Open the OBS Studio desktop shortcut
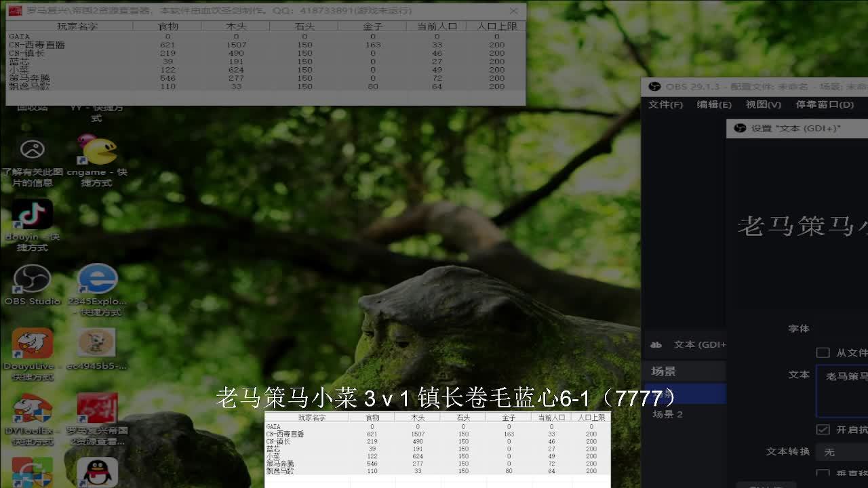Screen dimensions: 868x488 32,279
